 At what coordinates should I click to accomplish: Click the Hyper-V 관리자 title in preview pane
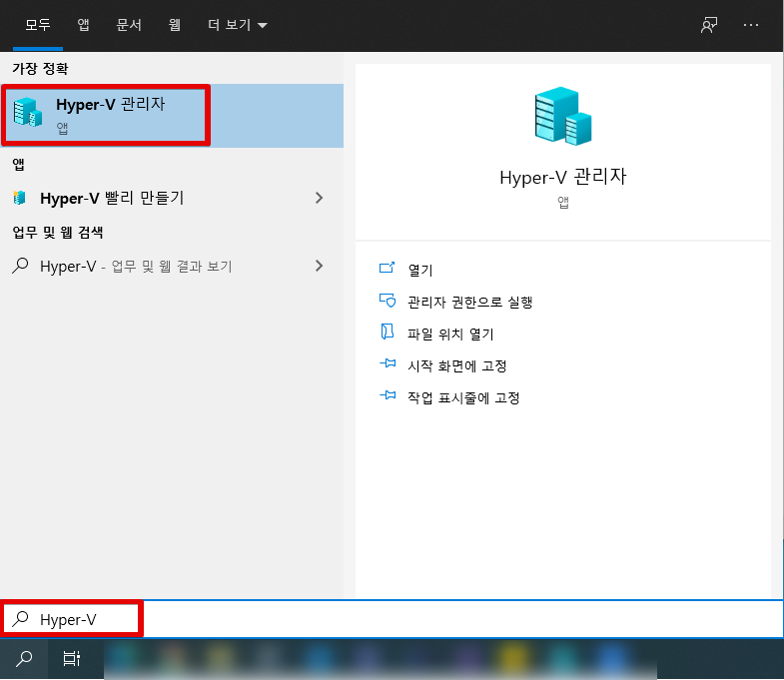563,177
